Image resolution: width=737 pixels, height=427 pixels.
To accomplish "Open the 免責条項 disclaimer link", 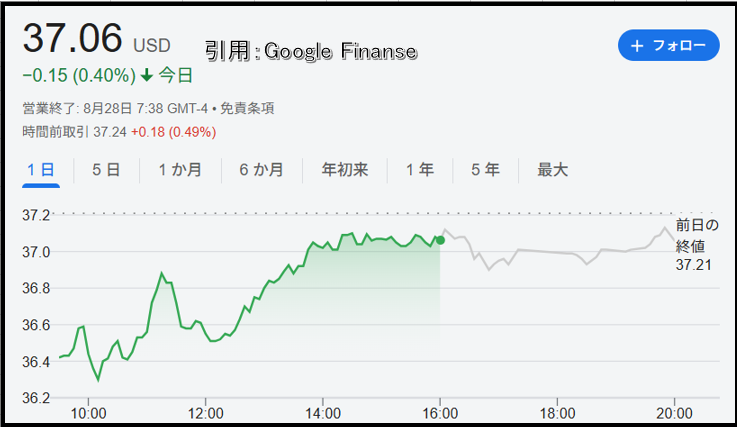I will click(x=247, y=109).
